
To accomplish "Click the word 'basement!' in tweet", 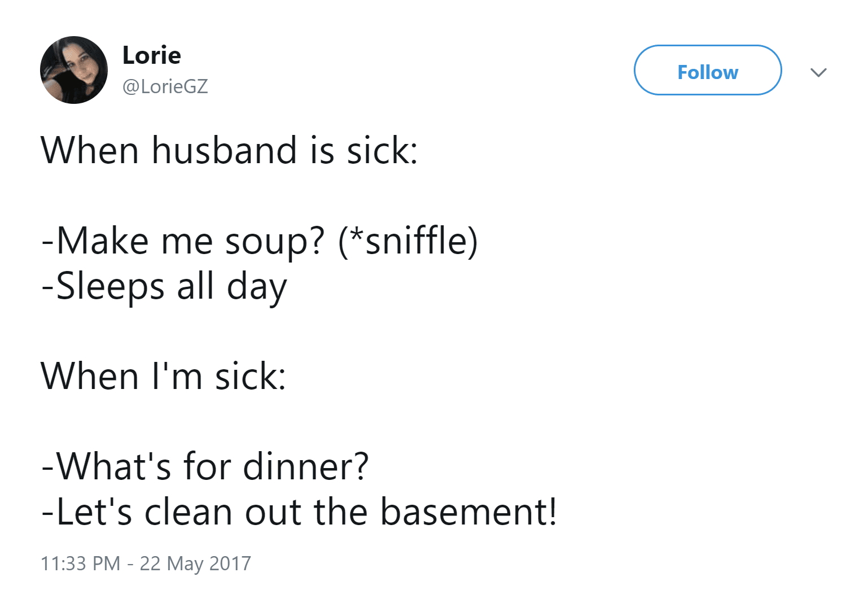I will 468,512.
